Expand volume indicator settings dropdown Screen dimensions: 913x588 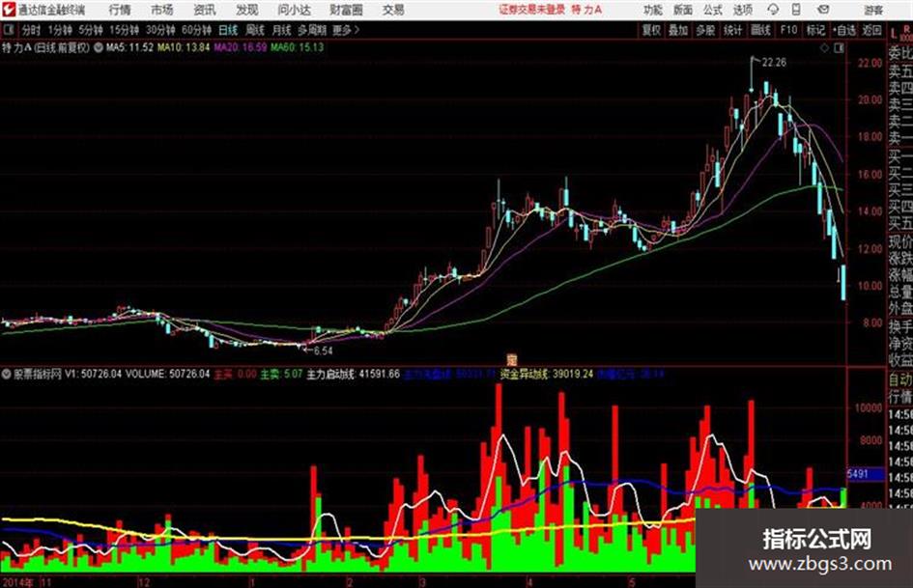click(7, 374)
